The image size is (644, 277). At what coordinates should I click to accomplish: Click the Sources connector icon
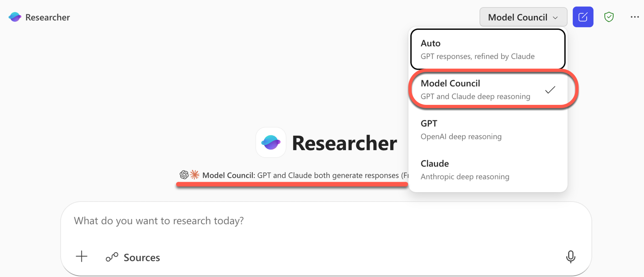[x=112, y=257]
